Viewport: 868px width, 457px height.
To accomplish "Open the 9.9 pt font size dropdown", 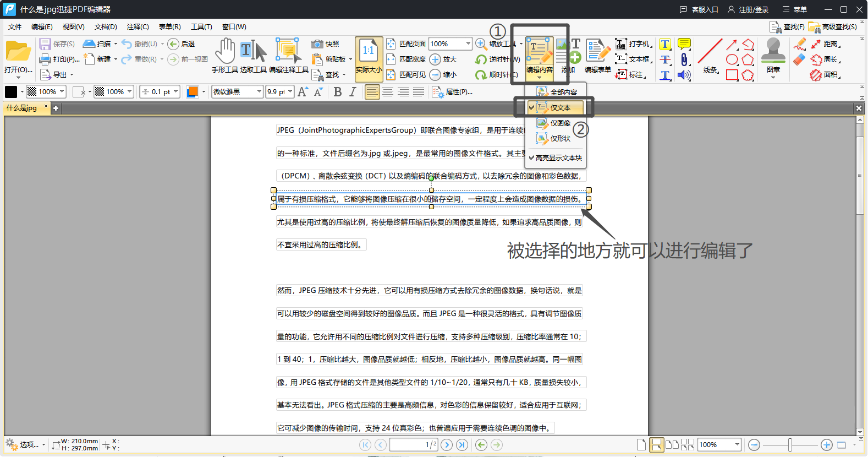I will [290, 92].
